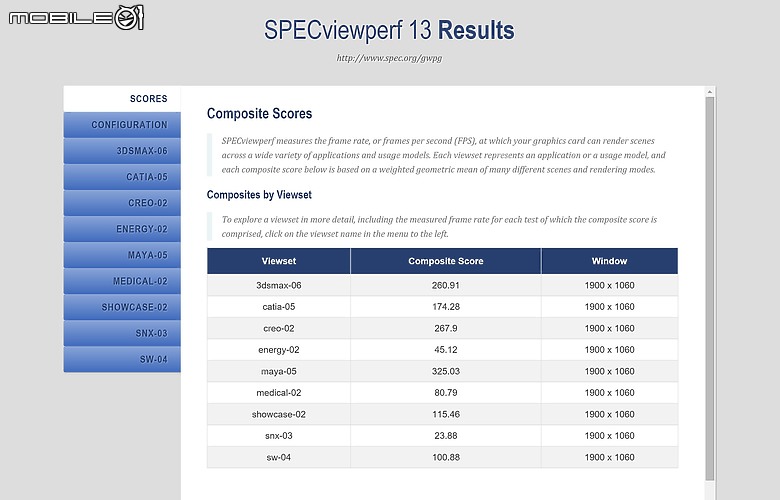Click the snx-03 table cell

point(279,435)
